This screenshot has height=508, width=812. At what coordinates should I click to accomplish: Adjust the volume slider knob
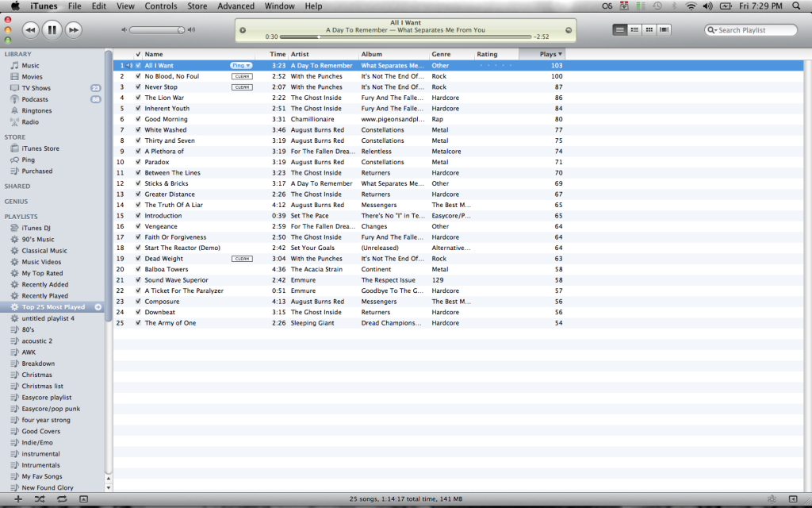[181, 30]
